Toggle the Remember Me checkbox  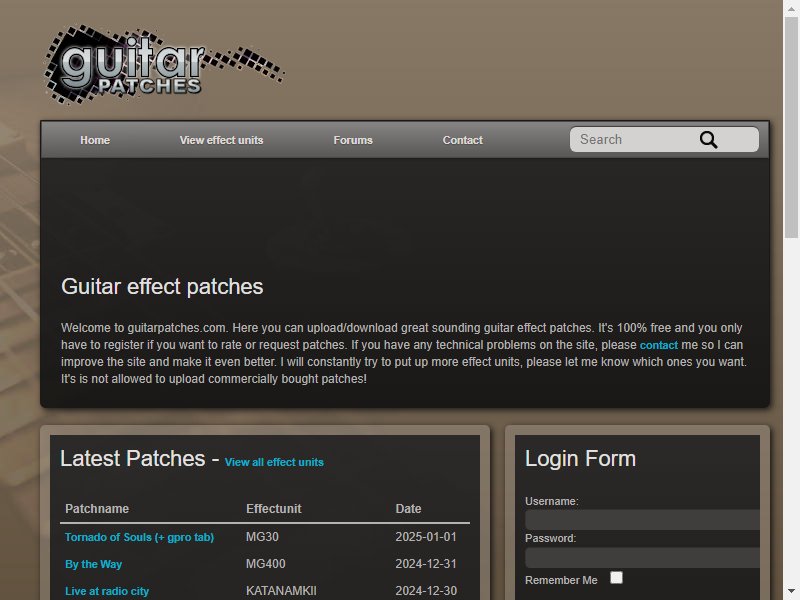[x=616, y=578]
